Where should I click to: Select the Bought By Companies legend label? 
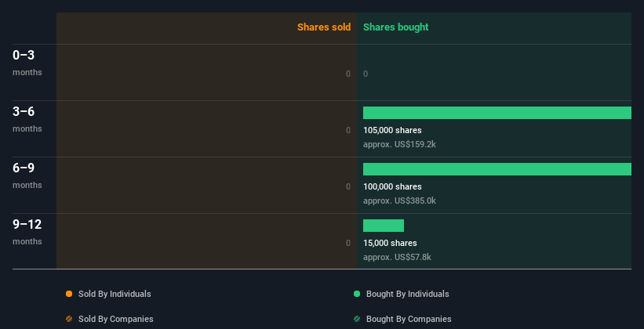(x=409, y=319)
